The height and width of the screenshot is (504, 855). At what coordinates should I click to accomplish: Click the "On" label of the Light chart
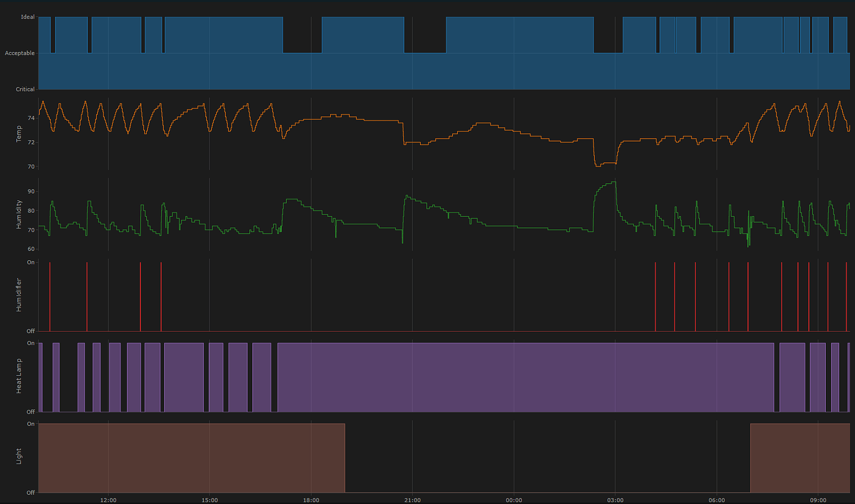31,424
